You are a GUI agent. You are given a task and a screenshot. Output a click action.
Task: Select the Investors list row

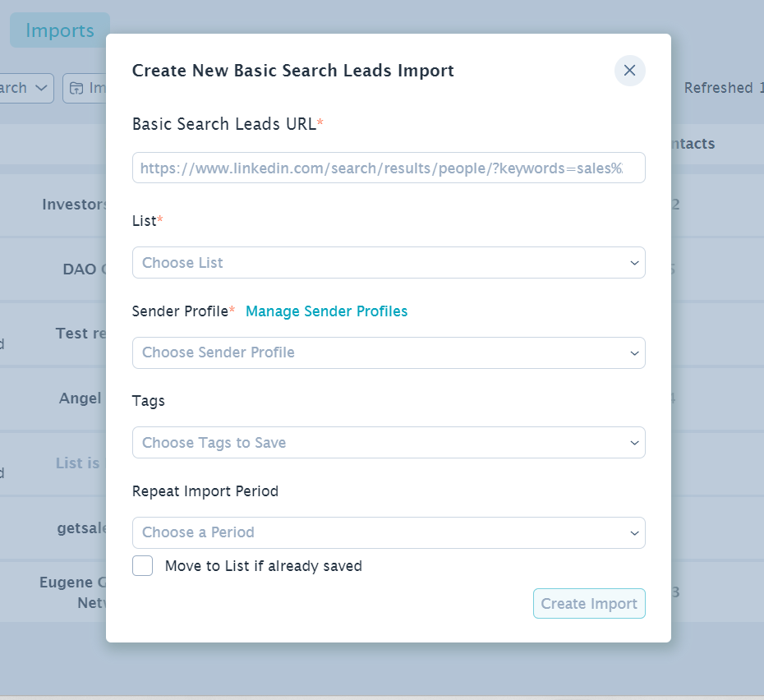click(x=75, y=205)
